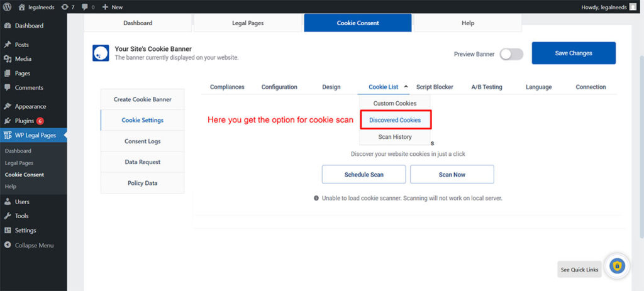This screenshot has height=291, width=644.
Task: Open the Connection tab
Action: (x=591, y=87)
